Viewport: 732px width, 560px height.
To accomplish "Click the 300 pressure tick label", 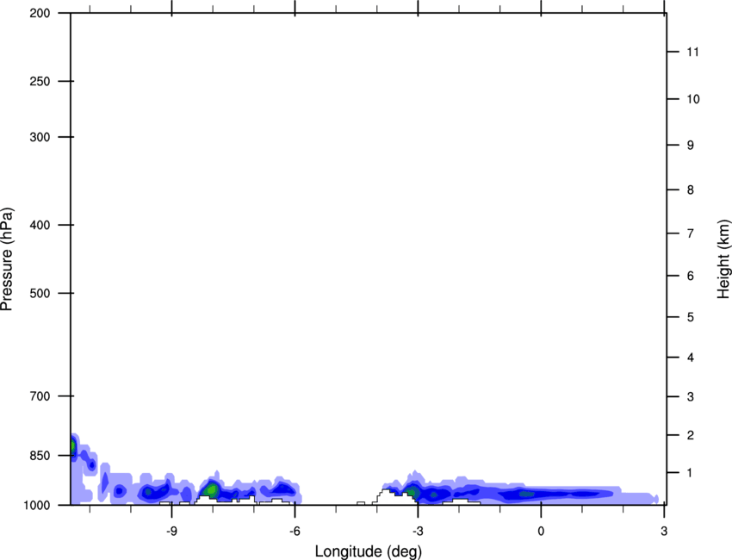I will 40,137.
